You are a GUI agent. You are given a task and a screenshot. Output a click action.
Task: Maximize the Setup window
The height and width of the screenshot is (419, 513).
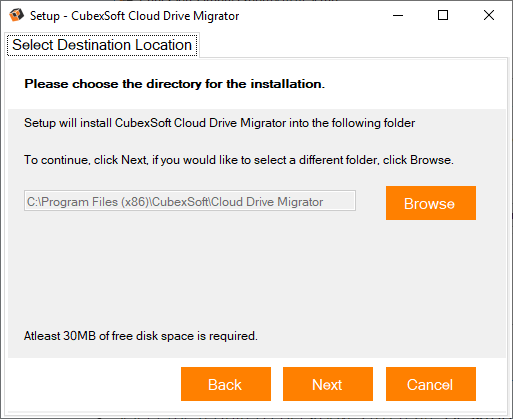[443, 15]
